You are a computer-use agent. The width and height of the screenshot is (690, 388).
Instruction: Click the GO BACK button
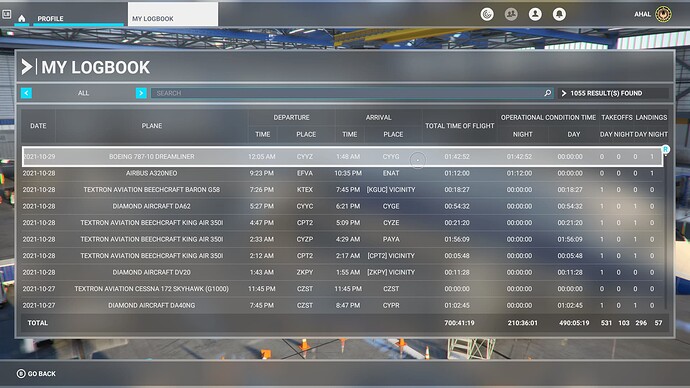pyautogui.click(x=37, y=373)
